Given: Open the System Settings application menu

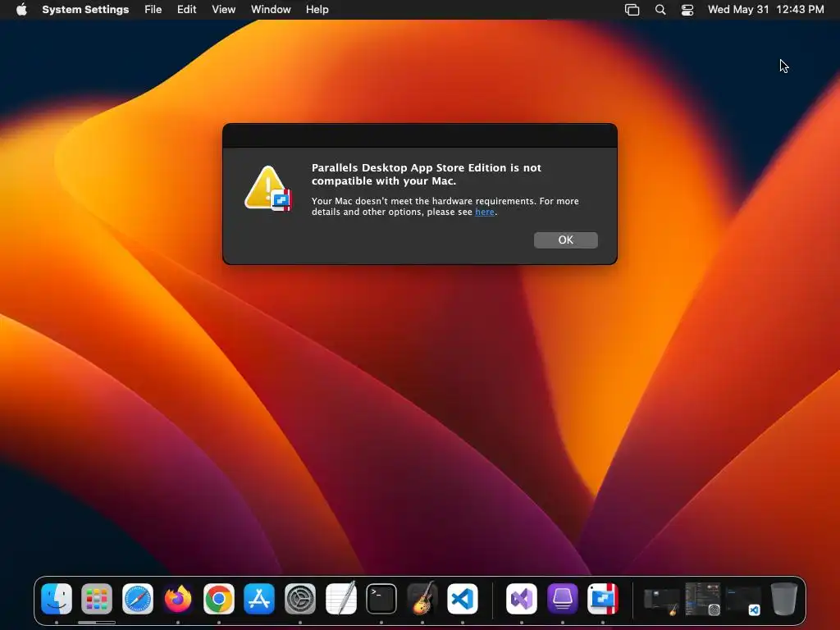Looking at the screenshot, I should click(x=85, y=10).
